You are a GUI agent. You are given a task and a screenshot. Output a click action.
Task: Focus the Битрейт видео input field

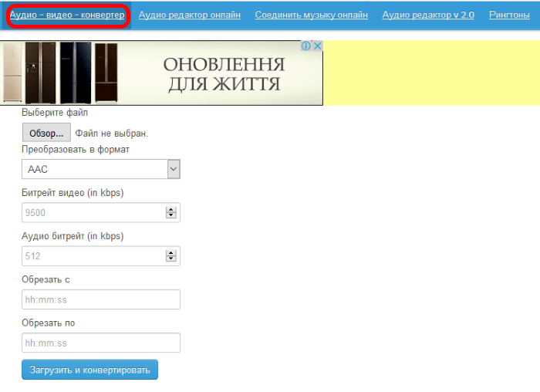(93, 213)
